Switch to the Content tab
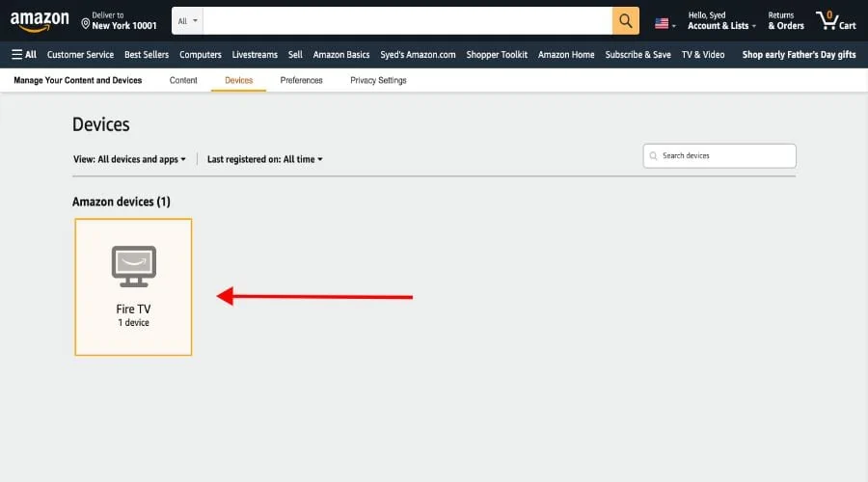Image resolution: width=868 pixels, height=482 pixels. click(183, 80)
